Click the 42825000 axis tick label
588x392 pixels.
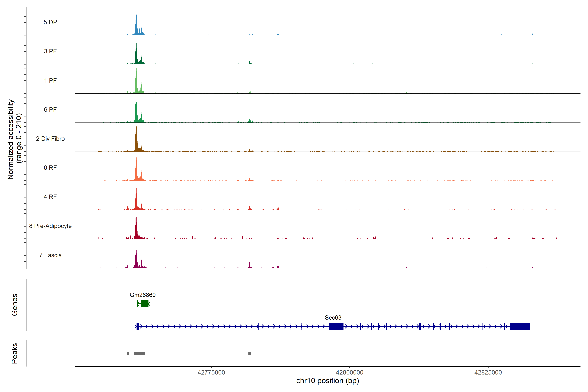point(488,373)
